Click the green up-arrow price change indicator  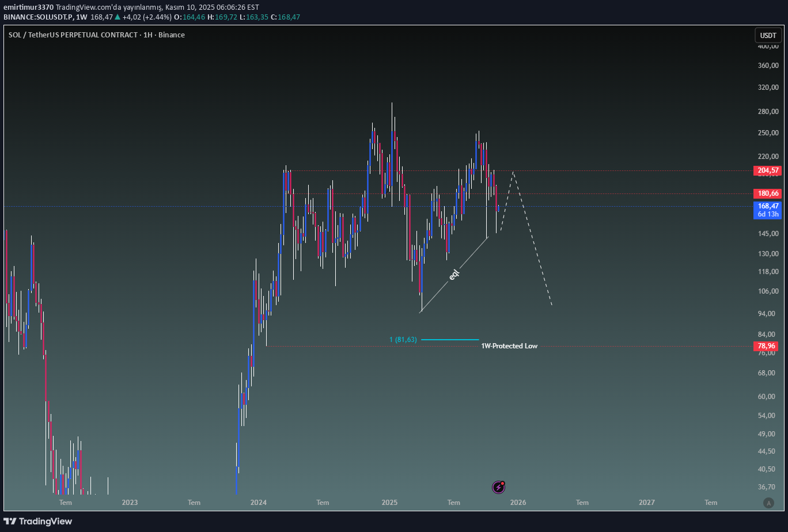pos(118,17)
